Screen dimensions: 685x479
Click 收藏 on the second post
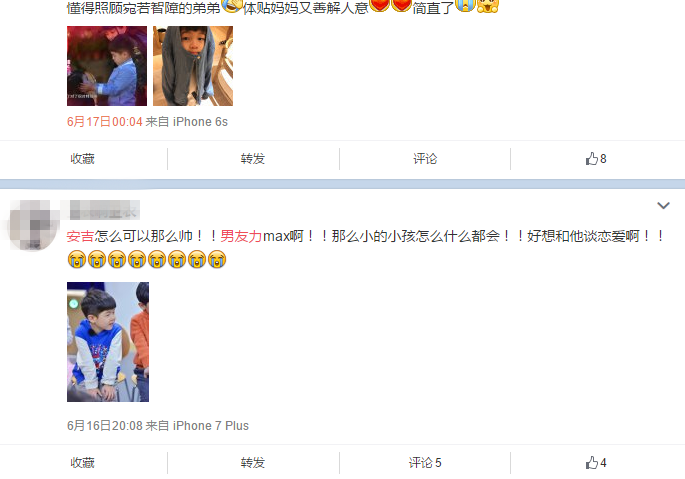coord(83,463)
